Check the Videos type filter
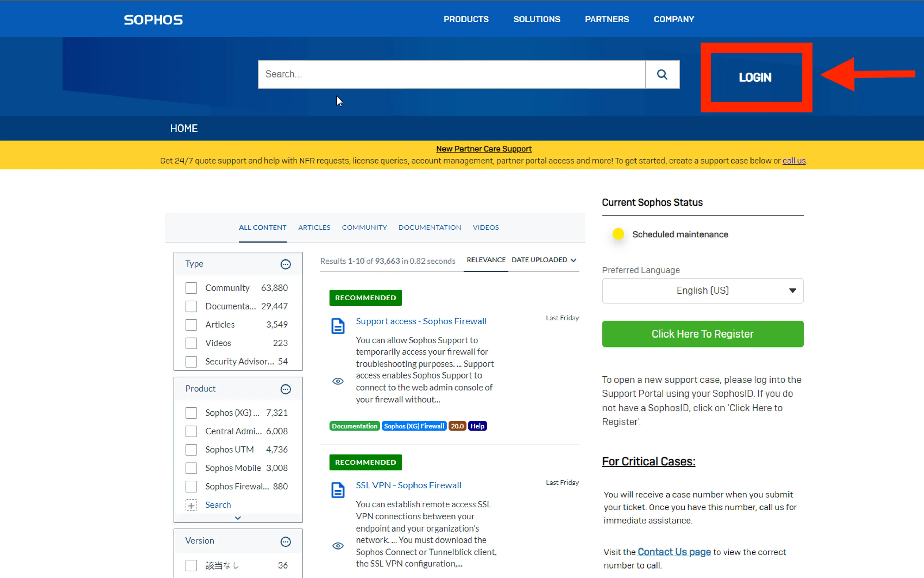 point(191,343)
